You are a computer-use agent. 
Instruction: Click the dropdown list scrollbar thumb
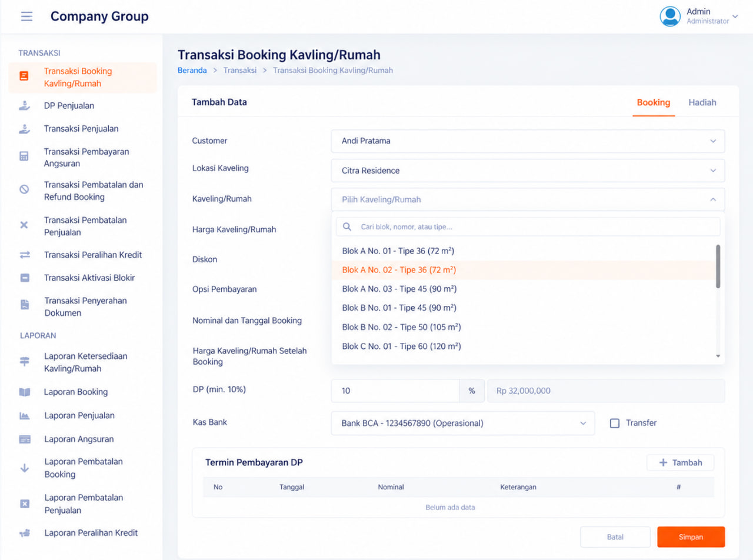(718, 266)
